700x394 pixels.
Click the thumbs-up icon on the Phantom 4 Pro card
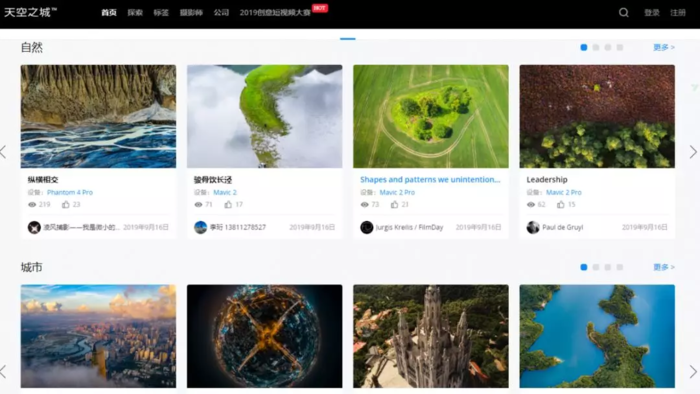(x=66, y=204)
